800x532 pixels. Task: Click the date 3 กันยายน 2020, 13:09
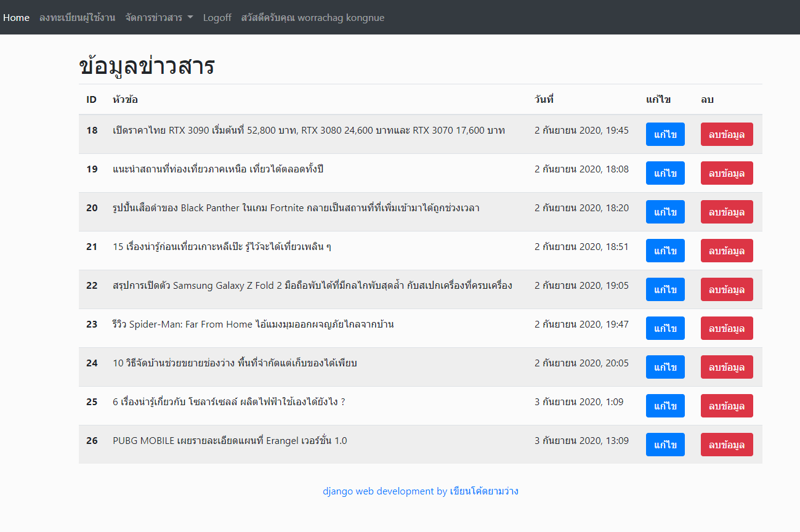[581, 441]
